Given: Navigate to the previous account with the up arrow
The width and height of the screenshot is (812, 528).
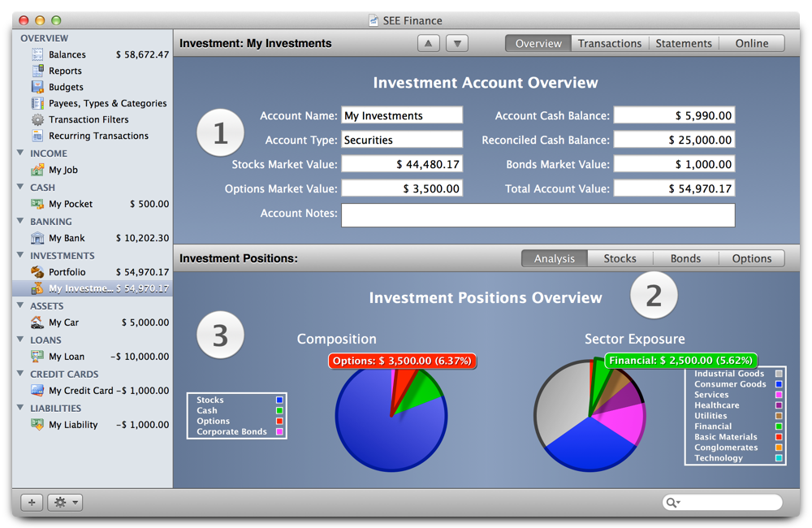Looking at the screenshot, I should [428, 43].
